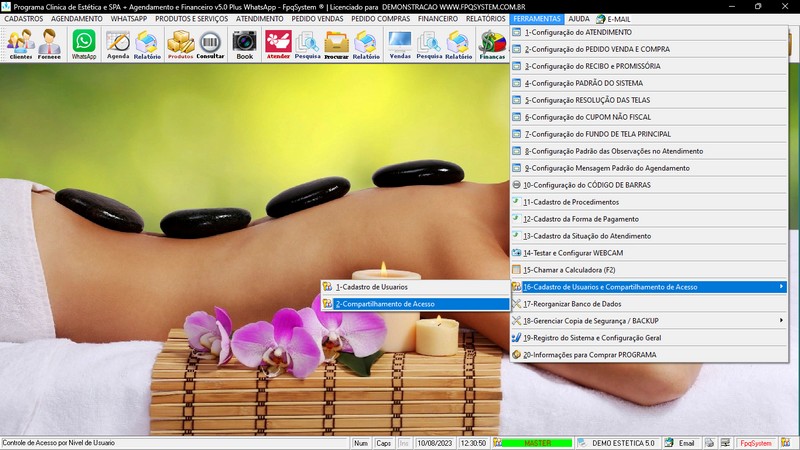Open the Finanças toolbar icon
The image size is (800, 450).
pyautogui.click(x=492, y=43)
